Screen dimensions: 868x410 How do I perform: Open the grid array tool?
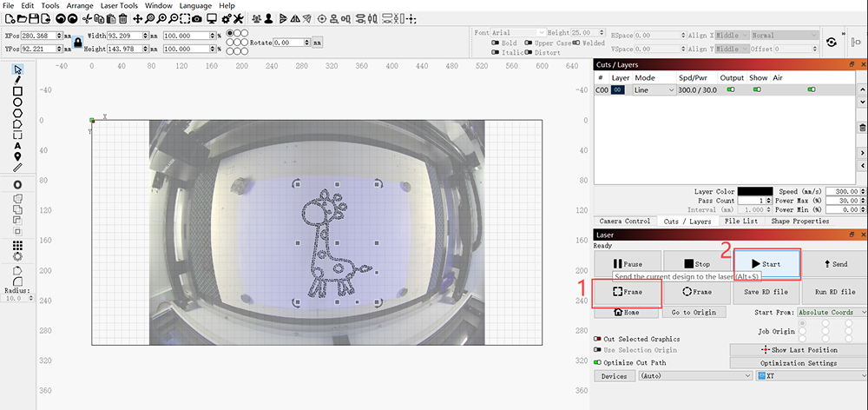point(17,246)
